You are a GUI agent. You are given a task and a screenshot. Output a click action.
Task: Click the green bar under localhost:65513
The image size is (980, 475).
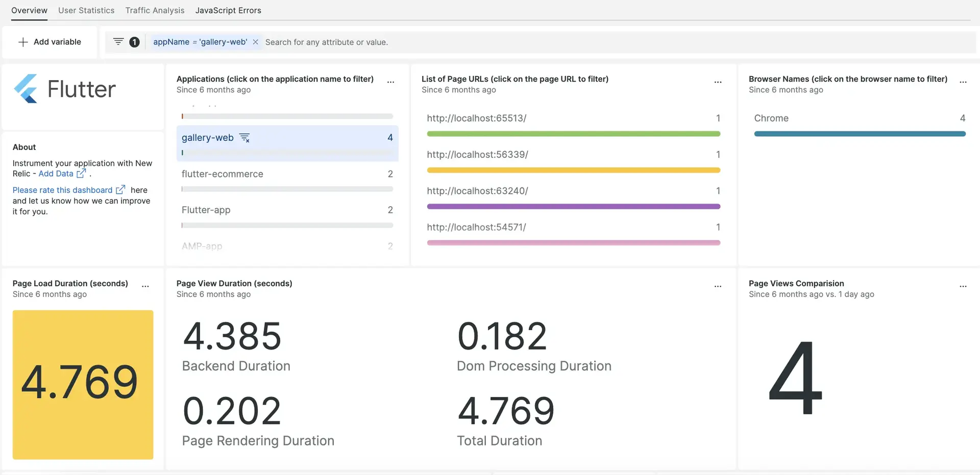point(573,134)
